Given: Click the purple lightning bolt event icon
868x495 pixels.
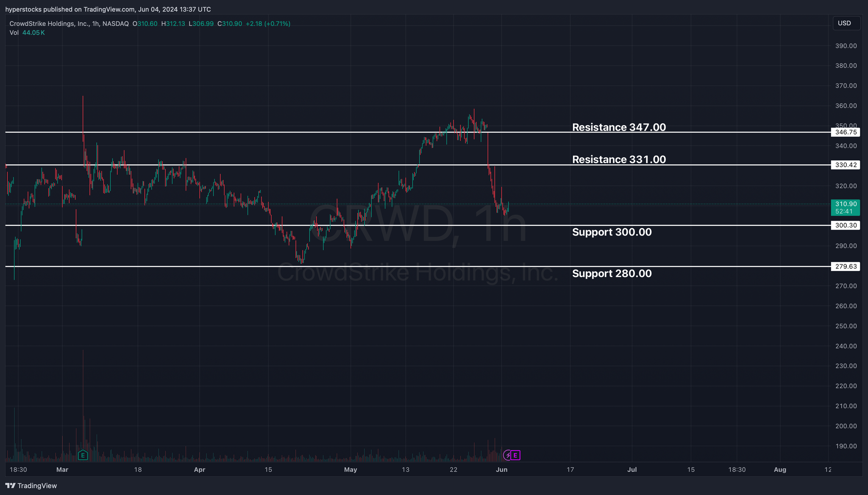Looking at the screenshot, I should pyautogui.click(x=508, y=456).
